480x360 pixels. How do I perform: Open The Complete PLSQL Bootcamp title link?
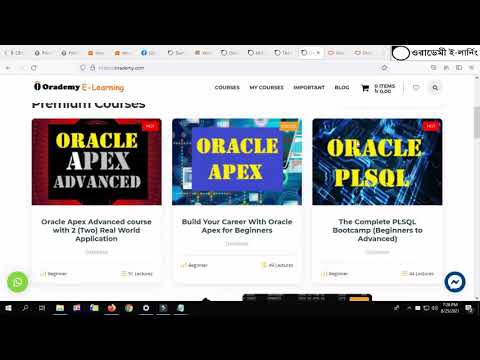click(377, 230)
